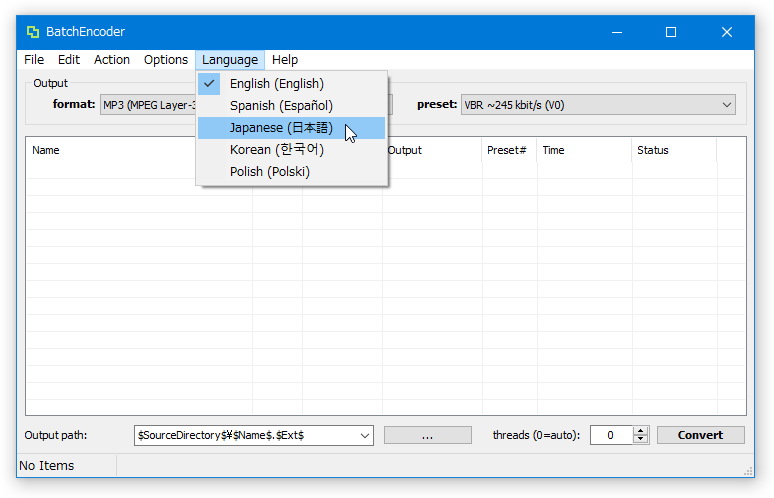Image resolution: width=774 pixels, height=498 pixels.
Task: Click the threads number field
Action: tap(611, 435)
